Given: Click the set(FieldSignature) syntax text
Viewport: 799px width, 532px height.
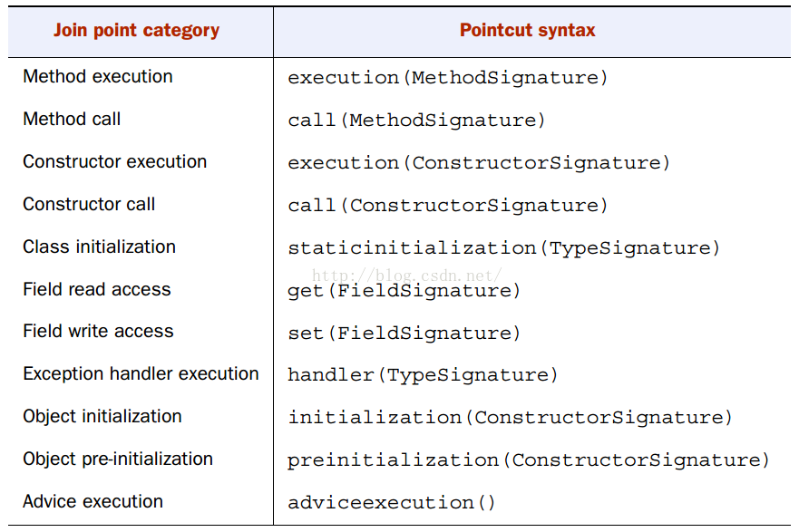Looking at the screenshot, I should click(404, 334).
